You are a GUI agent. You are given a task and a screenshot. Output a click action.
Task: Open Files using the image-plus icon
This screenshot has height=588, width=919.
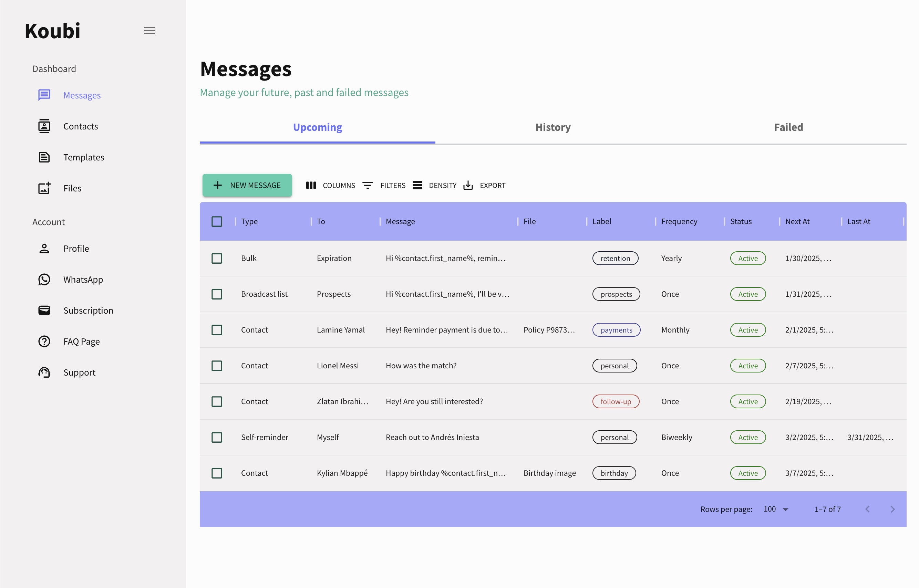coord(44,188)
